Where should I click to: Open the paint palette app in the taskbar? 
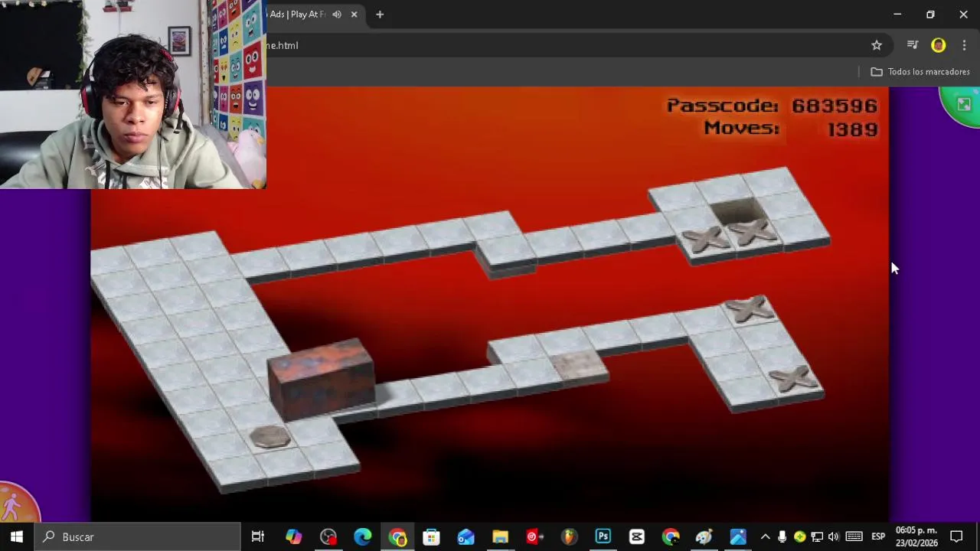(x=704, y=537)
